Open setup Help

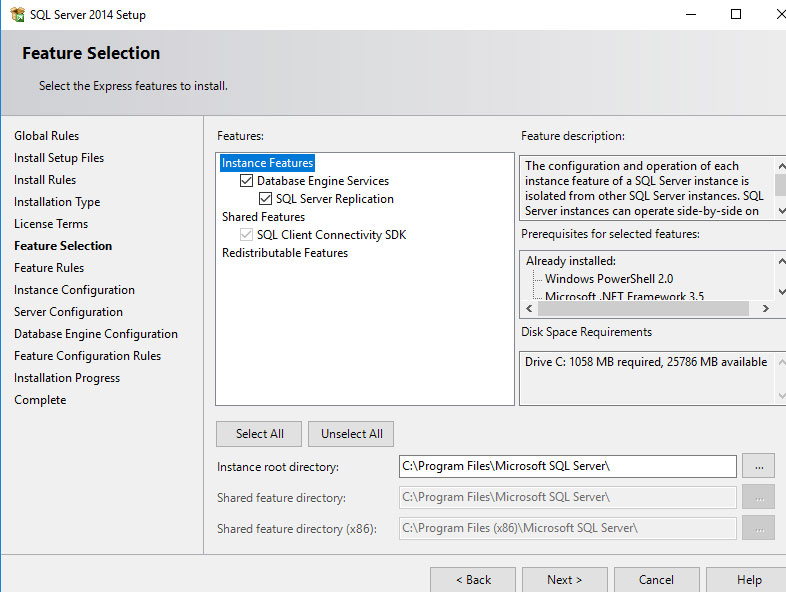tap(748, 579)
